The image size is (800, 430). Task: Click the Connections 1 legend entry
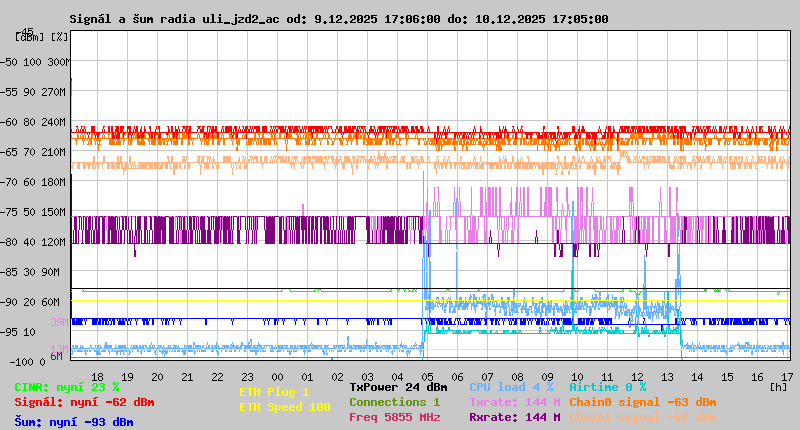394,402
